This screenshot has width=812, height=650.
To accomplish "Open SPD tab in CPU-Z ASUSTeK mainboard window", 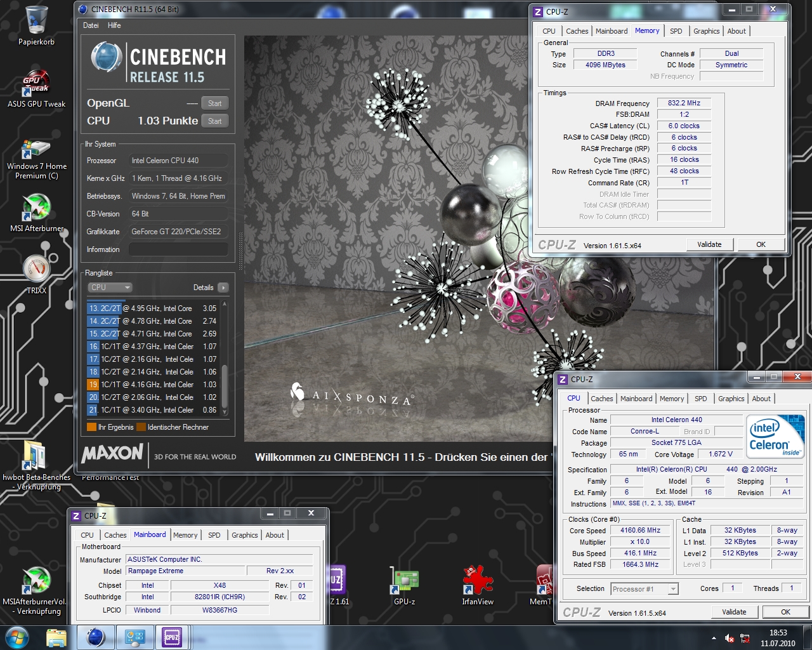I will (214, 535).
